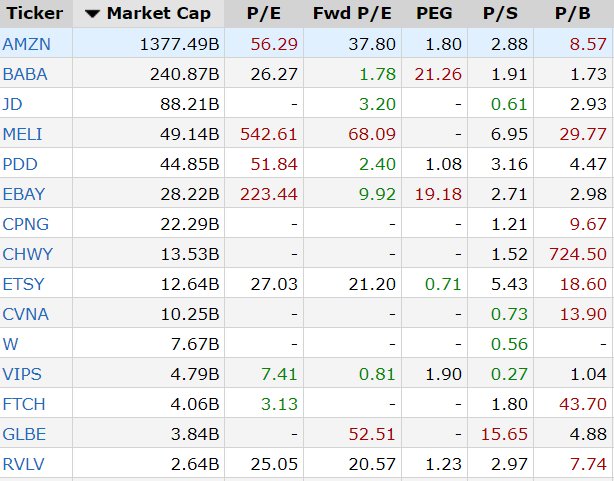614x481 pixels.
Task: Select RVLV market cap 2.64B
Action: pyautogui.click(x=195, y=464)
